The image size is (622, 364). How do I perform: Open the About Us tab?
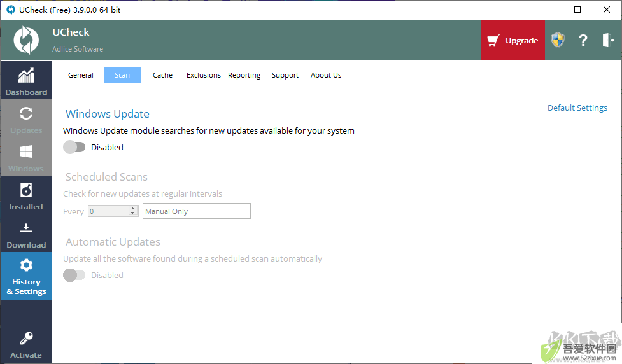pos(326,75)
